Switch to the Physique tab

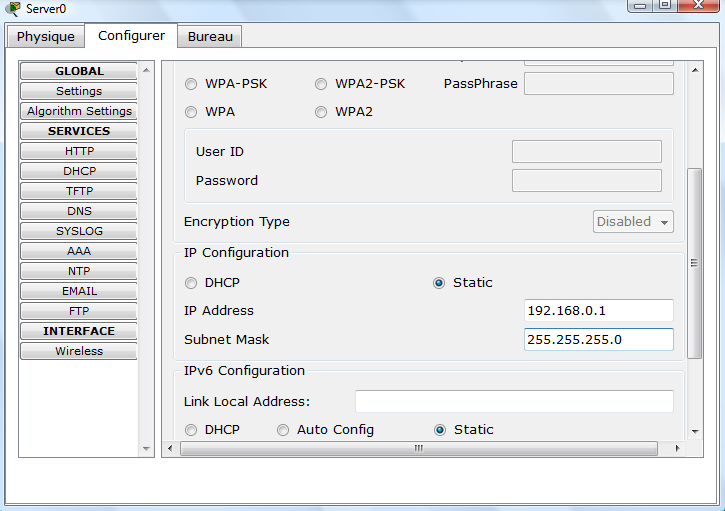pyautogui.click(x=45, y=36)
